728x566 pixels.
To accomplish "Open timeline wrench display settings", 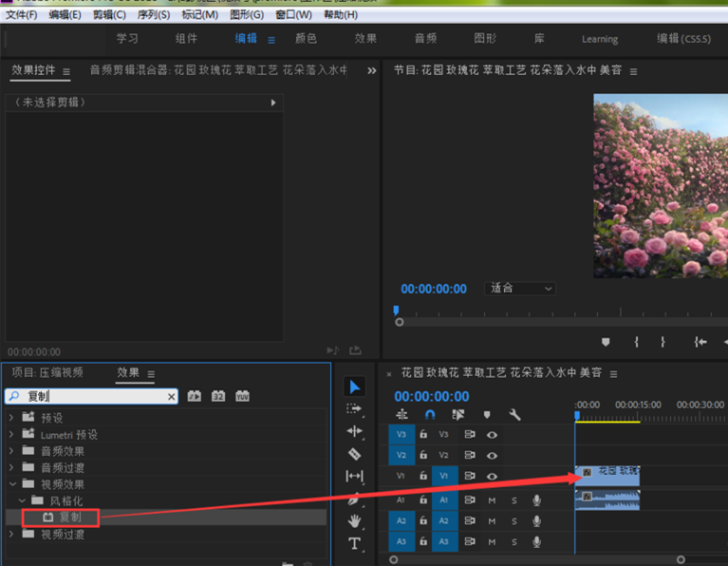I will pos(514,414).
